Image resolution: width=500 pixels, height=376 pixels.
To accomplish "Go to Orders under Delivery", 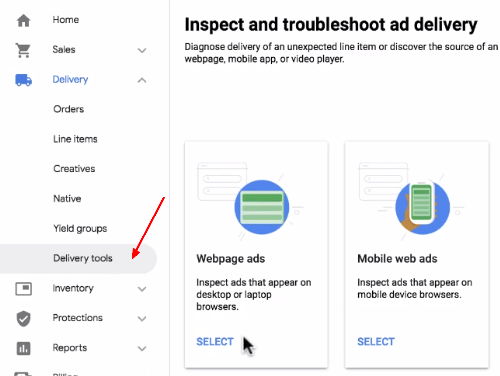I will 68,109.
